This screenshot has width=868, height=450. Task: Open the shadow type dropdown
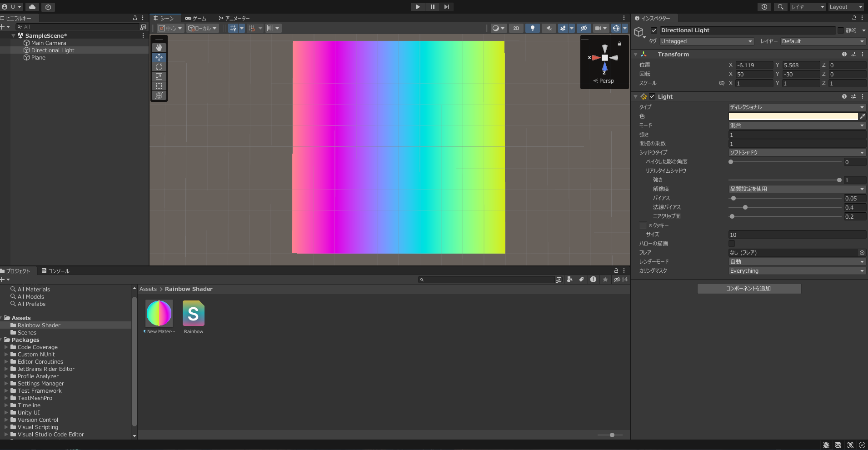tap(797, 153)
